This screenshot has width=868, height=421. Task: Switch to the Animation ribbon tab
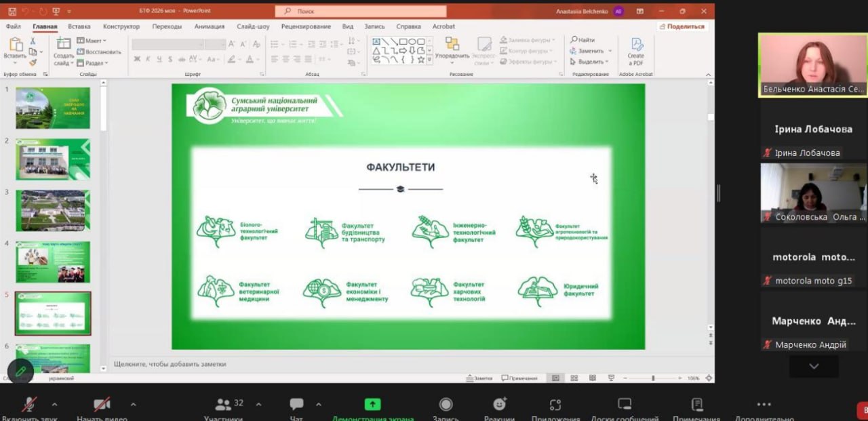click(209, 26)
